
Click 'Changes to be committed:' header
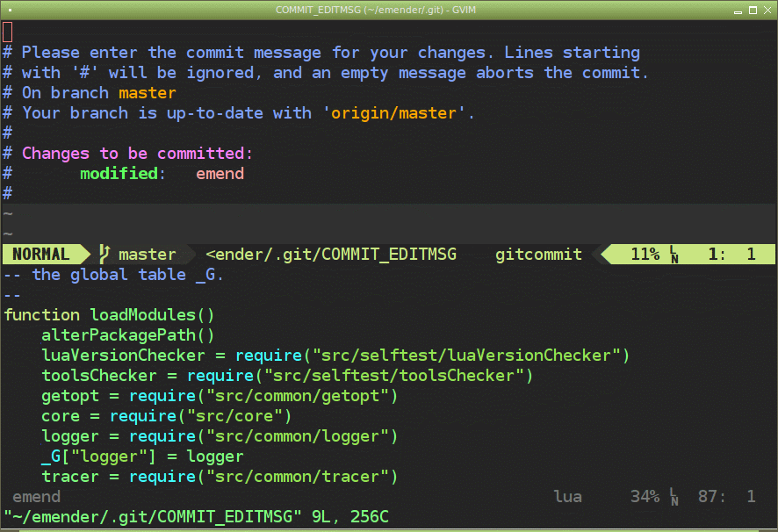click(x=137, y=154)
